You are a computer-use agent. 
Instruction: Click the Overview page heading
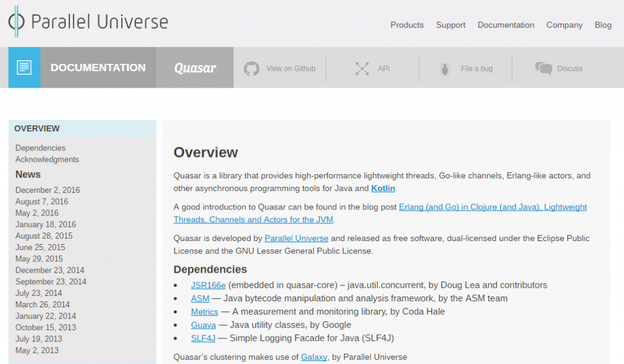pos(205,153)
